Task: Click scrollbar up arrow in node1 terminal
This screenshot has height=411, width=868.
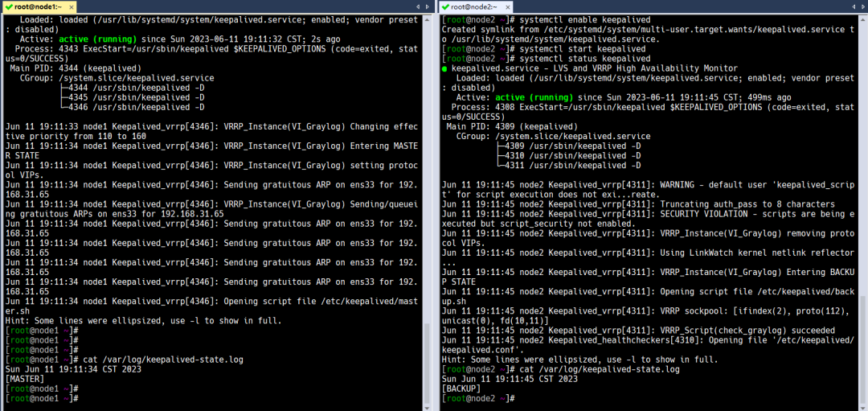Action: 427,18
